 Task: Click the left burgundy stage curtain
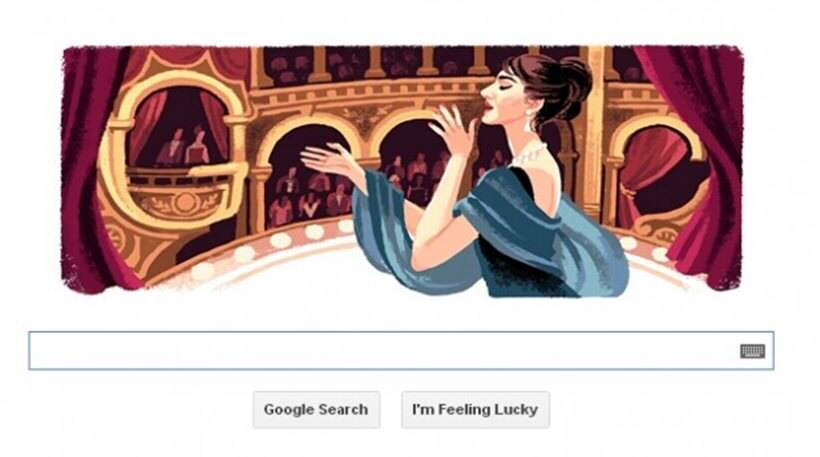point(92,167)
